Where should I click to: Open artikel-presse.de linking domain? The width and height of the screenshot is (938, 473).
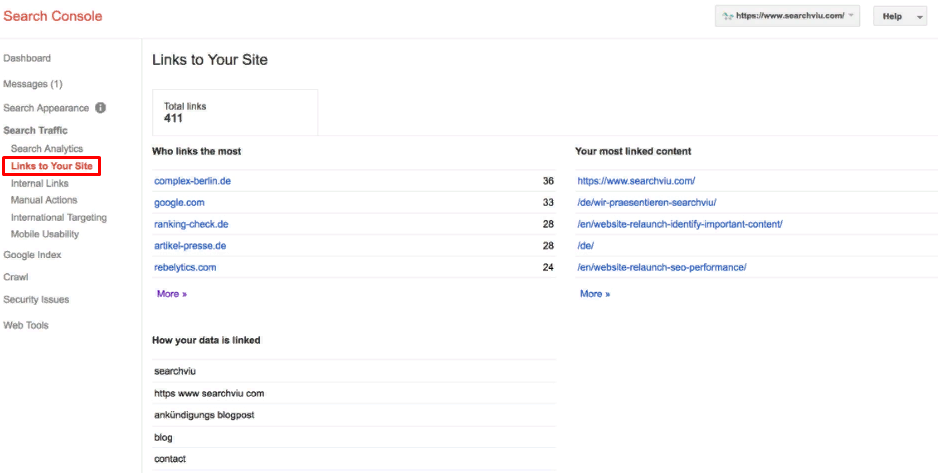[x=190, y=246]
